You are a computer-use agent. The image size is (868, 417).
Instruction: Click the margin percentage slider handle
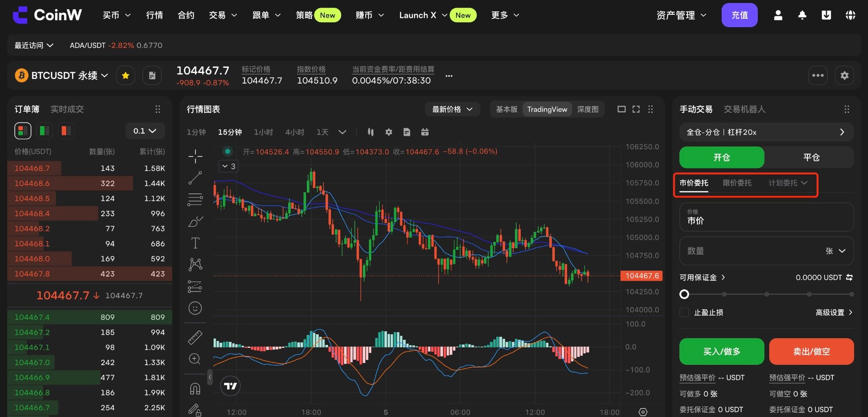tap(684, 294)
